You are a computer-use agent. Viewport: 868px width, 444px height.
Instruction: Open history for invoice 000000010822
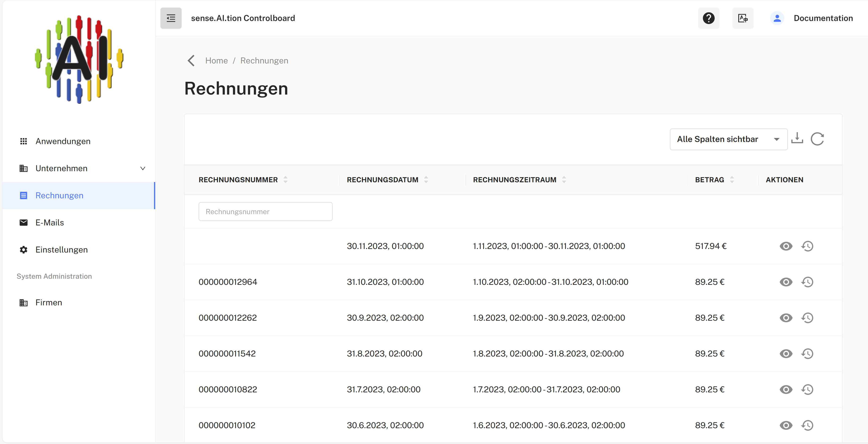(x=807, y=390)
